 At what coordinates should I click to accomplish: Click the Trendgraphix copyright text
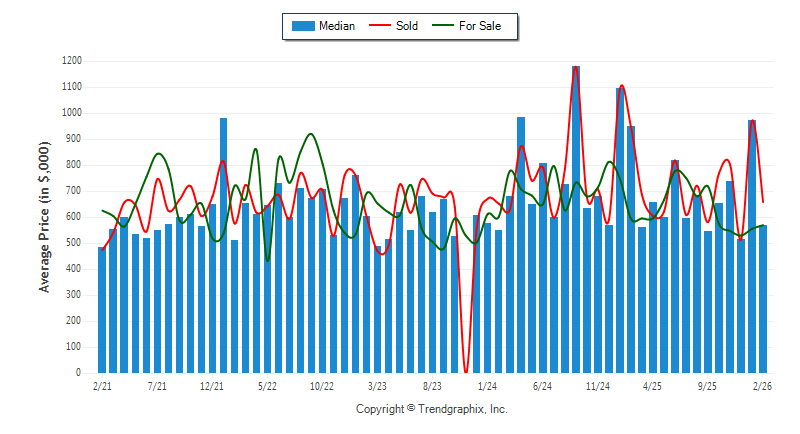[432, 409]
